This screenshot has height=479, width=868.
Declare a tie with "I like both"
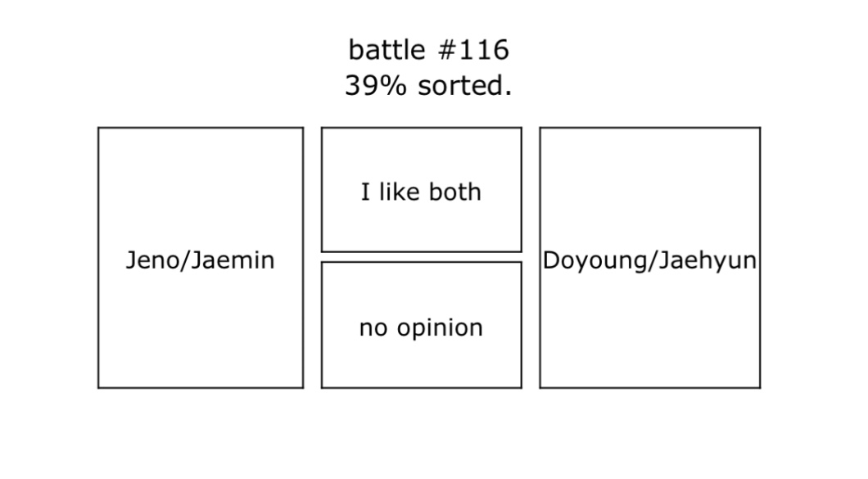coord(421,190)
